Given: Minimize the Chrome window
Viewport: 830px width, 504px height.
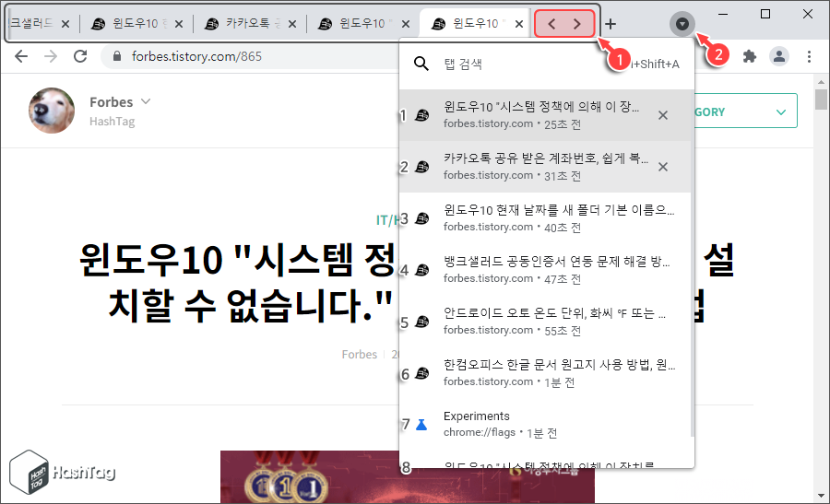Looking at the screenshot, I should [x=723, y=14].
